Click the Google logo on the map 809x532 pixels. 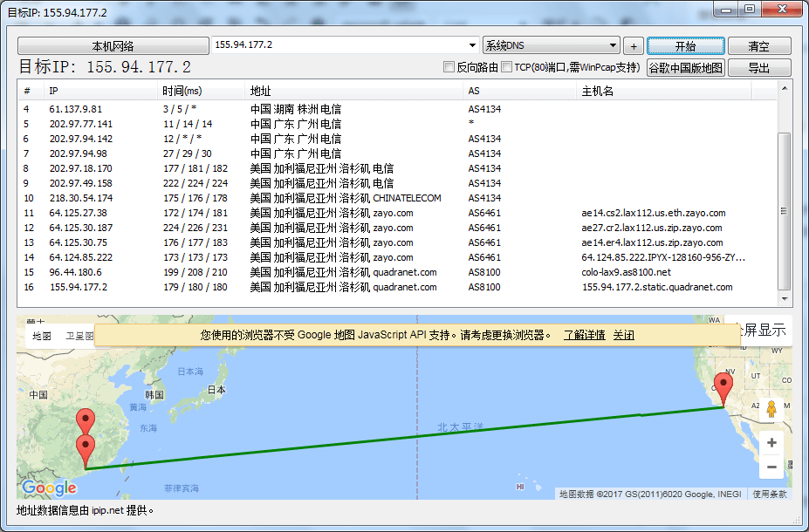[50, 488]
